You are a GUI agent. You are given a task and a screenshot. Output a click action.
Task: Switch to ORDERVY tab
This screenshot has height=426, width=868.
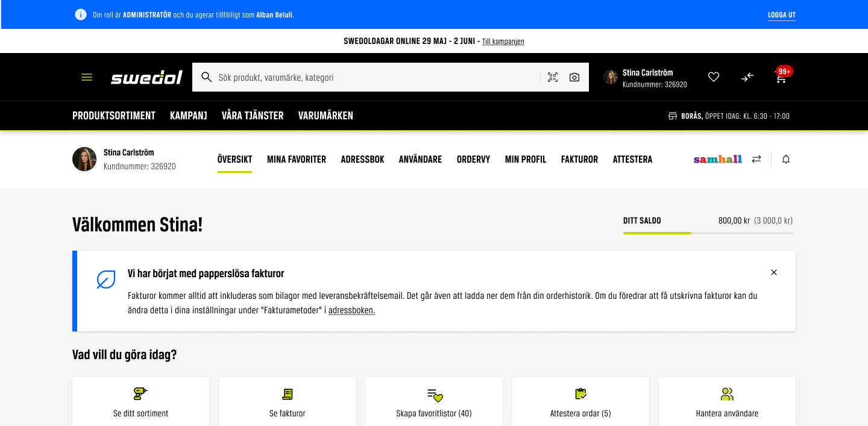(x=474, y=160)
